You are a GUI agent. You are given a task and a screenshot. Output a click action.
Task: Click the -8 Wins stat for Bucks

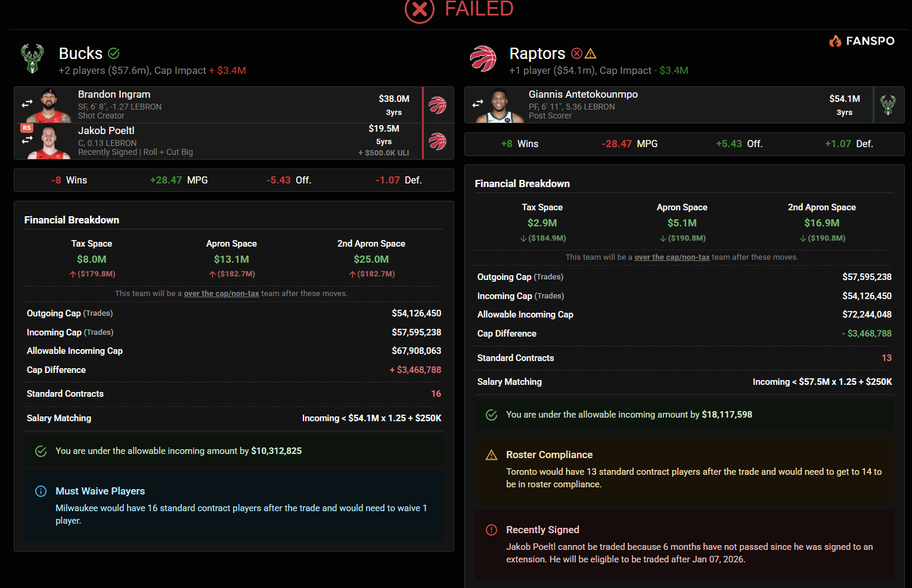click(x=69, y=180)
